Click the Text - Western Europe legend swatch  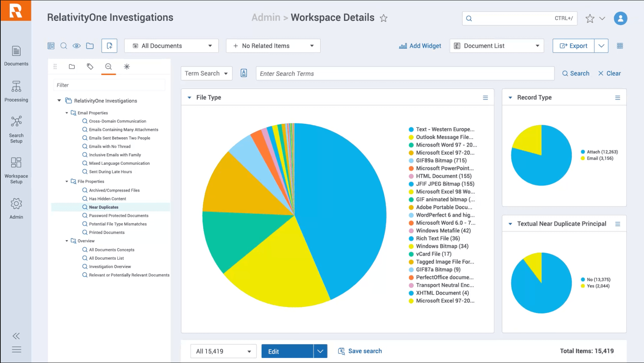pos(411,130)
